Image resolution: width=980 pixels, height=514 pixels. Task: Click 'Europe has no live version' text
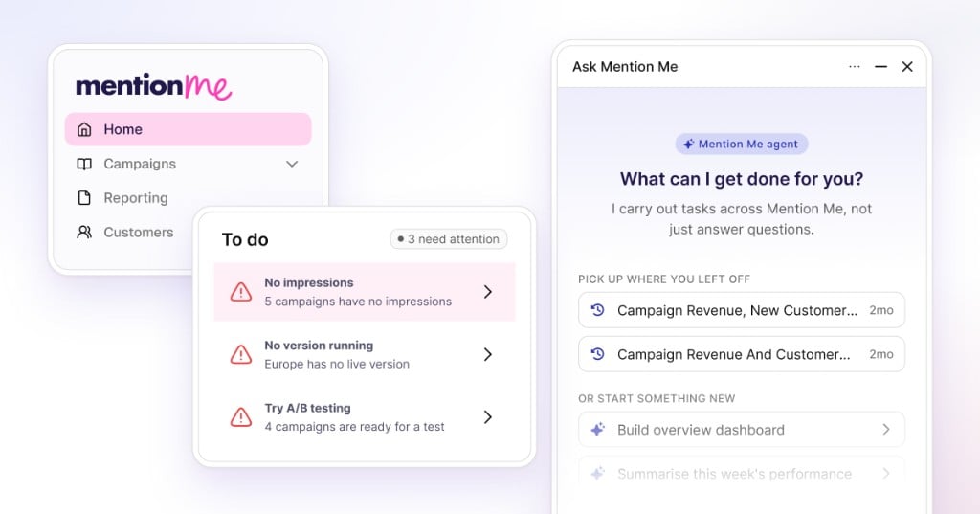(x=337, y=364)
